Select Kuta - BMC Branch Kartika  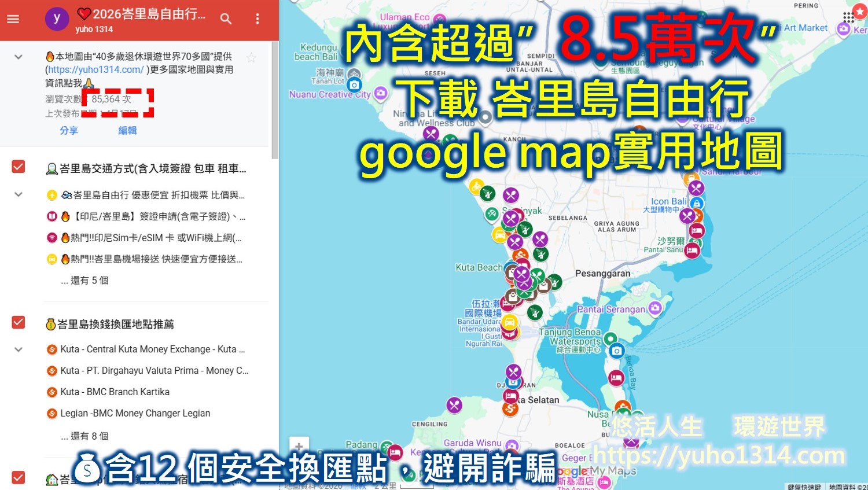(108, 392)
